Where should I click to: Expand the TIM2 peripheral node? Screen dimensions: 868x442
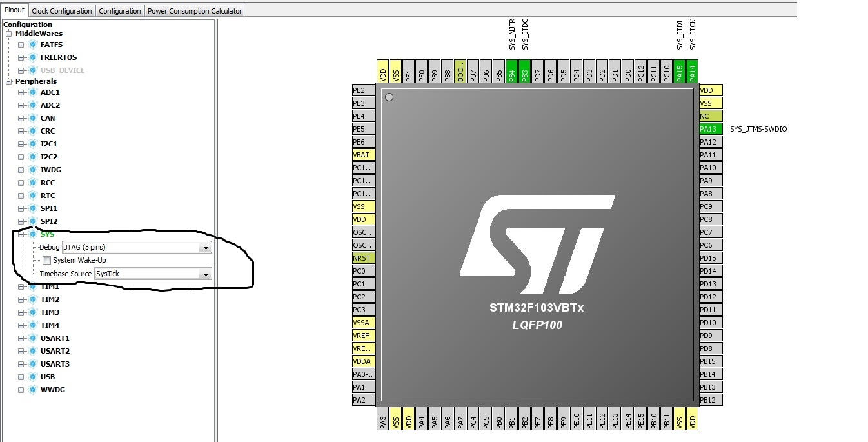(21, 299)
